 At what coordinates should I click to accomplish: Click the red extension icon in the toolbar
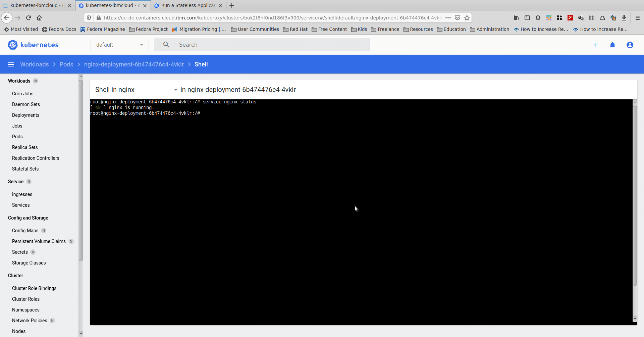pyautogui.click(x=570, y=18)
